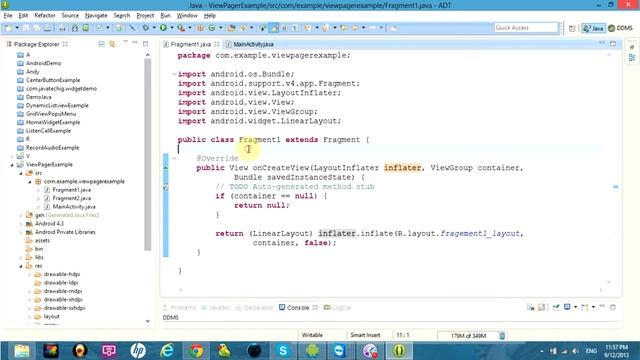Collapse the src folder node

click(21, 173)
